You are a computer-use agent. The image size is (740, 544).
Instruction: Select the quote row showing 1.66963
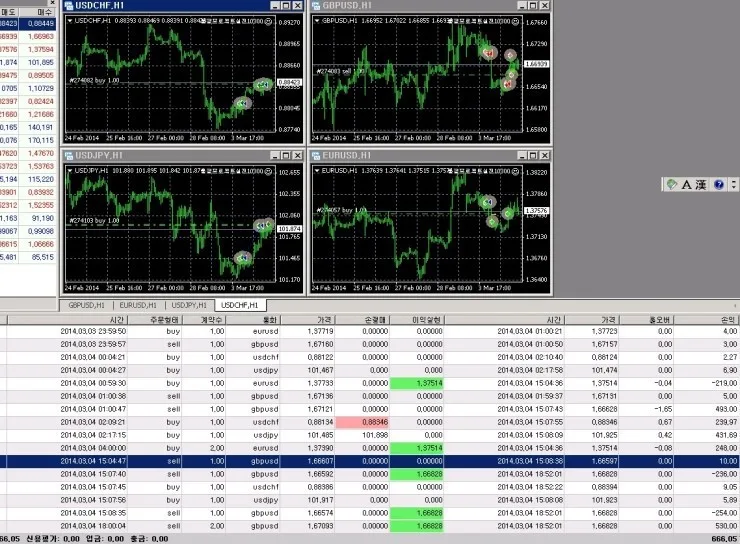tap(28, 36)
